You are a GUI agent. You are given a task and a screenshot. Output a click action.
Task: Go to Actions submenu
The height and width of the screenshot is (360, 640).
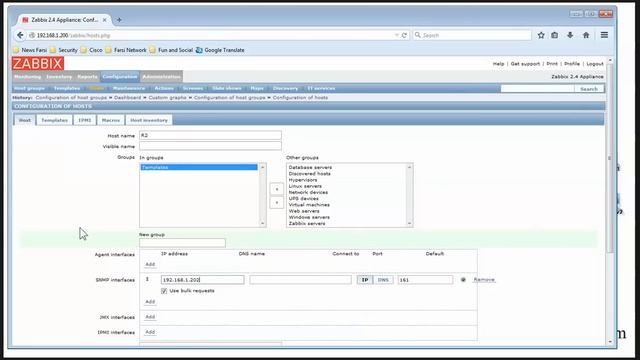tap(164, 89)
